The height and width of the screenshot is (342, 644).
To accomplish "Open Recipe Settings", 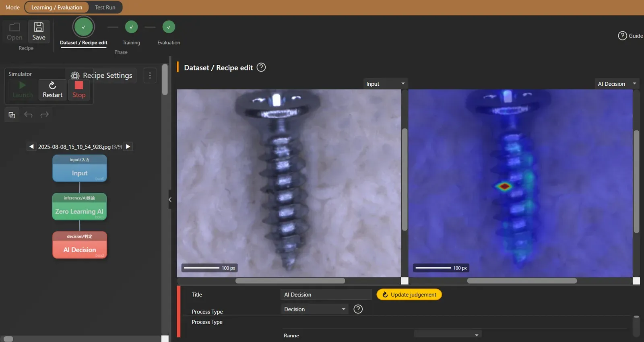I will pyautogui.click(x=101, y=75).
